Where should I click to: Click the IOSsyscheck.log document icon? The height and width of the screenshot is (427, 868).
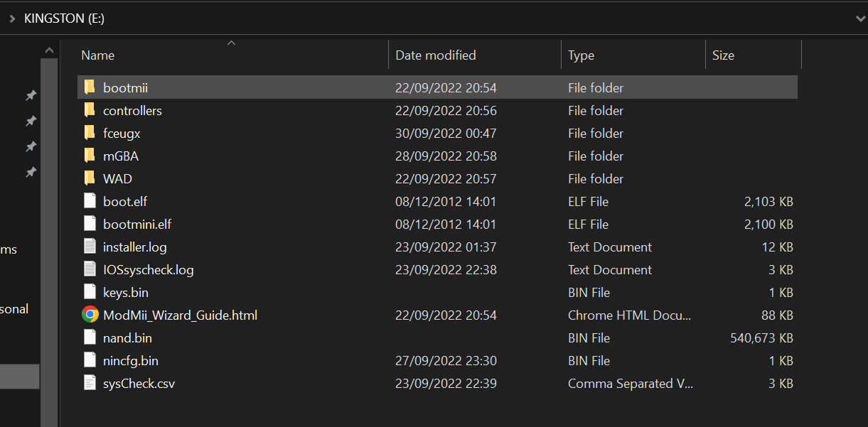click(x=90, y=269)
